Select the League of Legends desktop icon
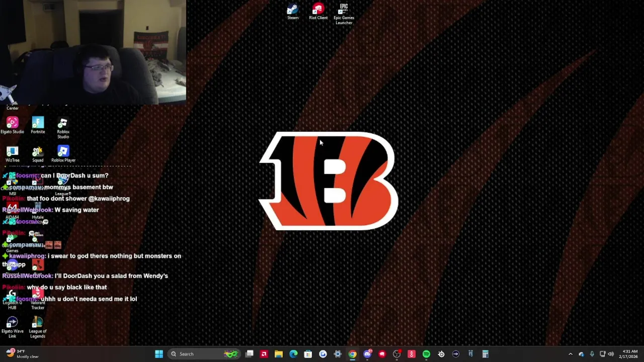Image resolution: width=644 pixels, height=362 pixels. [x=38, y=327]
